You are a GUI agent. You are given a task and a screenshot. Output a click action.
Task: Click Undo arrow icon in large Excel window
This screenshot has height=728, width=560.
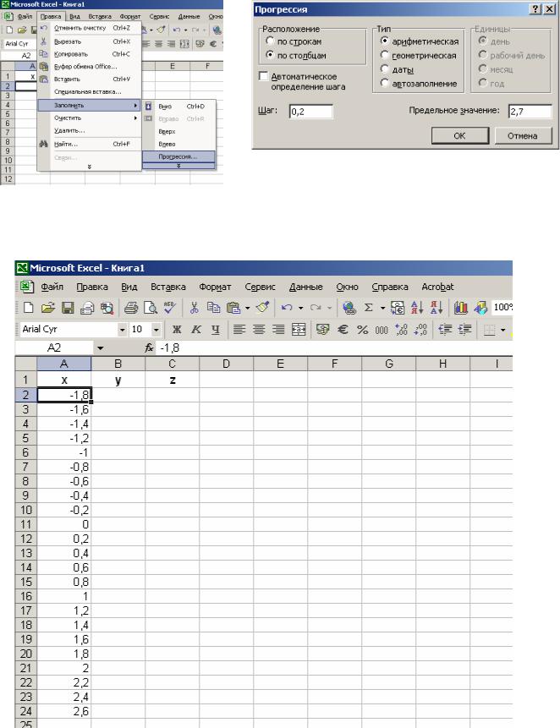[x=287, y=308]
